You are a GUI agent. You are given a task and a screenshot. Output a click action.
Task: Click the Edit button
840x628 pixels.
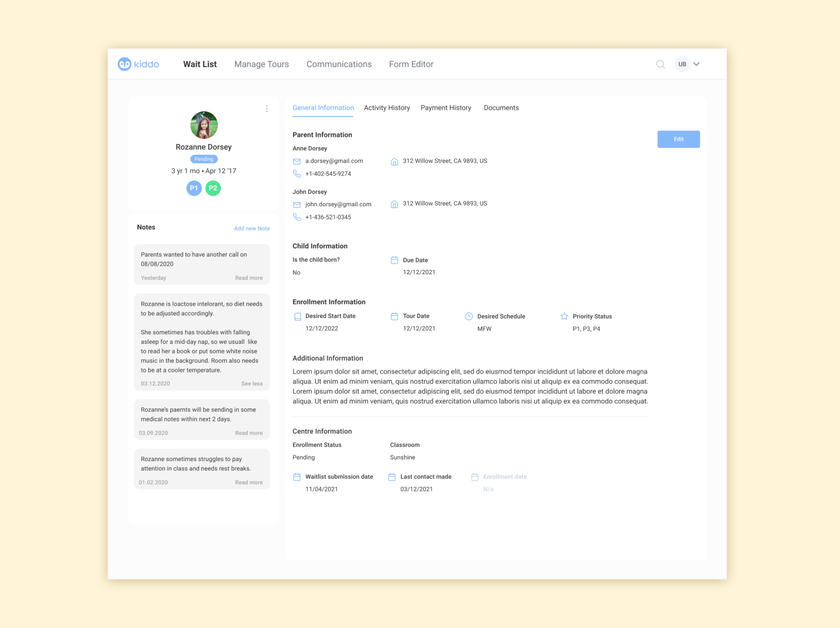(678, 139)
